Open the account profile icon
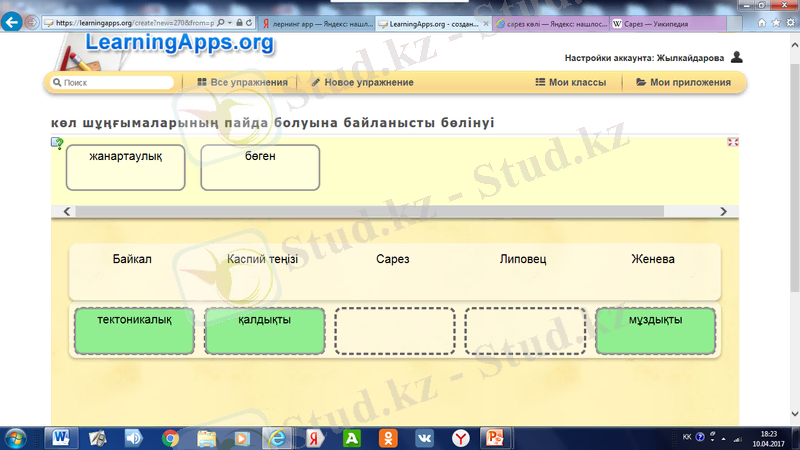This screenshot has height=450, width=800. [x=737, y=58]
